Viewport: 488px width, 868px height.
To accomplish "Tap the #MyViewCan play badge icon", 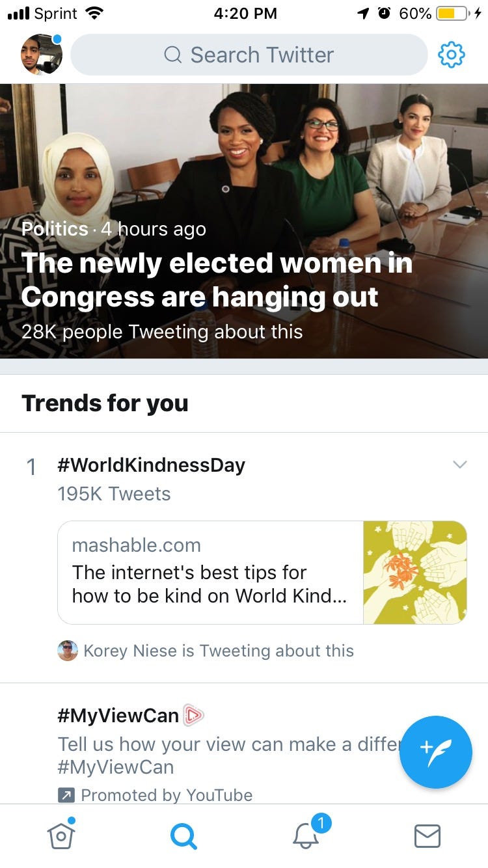I will coord(193,716).
